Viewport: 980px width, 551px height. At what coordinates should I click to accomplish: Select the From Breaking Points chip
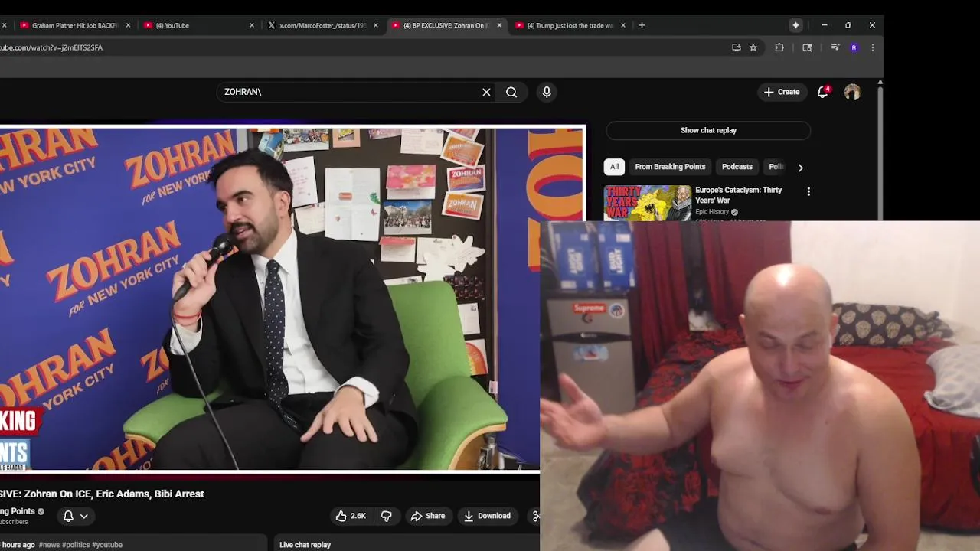click(x=670, y=167)
